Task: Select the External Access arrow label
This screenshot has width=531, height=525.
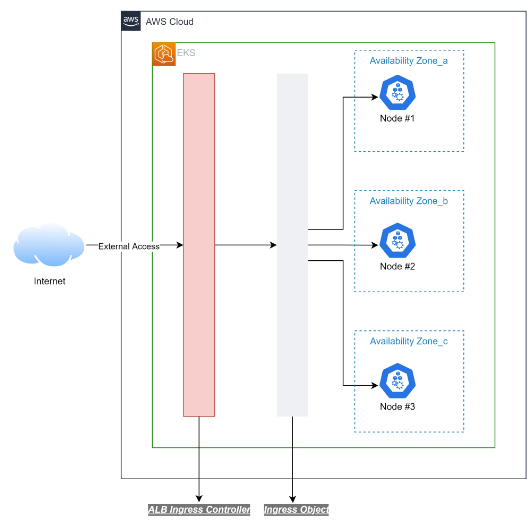Action: 129,246
